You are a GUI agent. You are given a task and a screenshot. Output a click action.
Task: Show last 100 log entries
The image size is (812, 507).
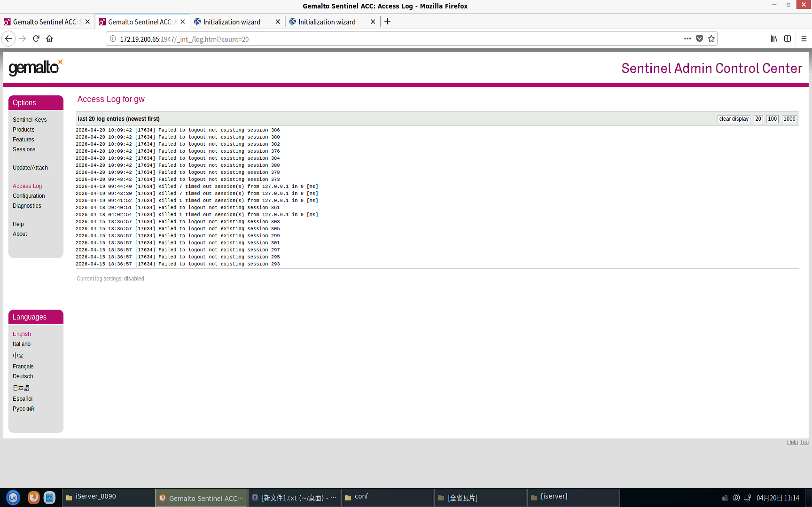(772, 119)
